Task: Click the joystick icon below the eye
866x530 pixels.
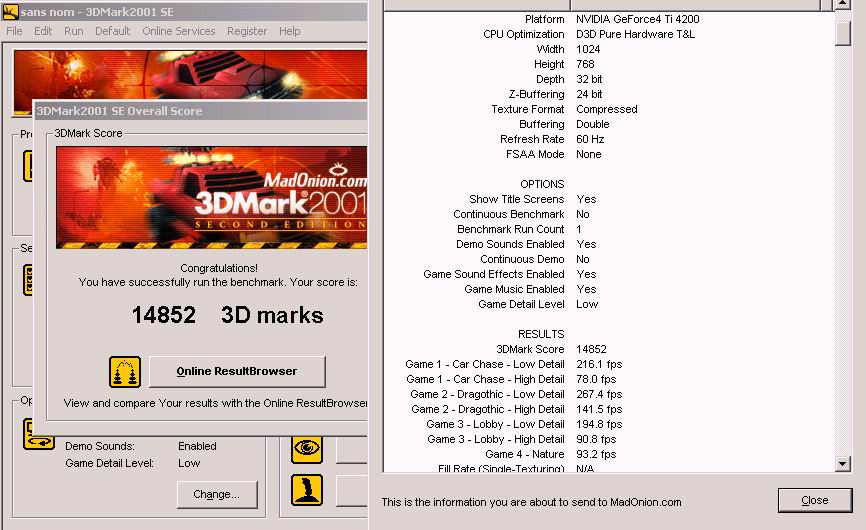Action: [307, 490]
